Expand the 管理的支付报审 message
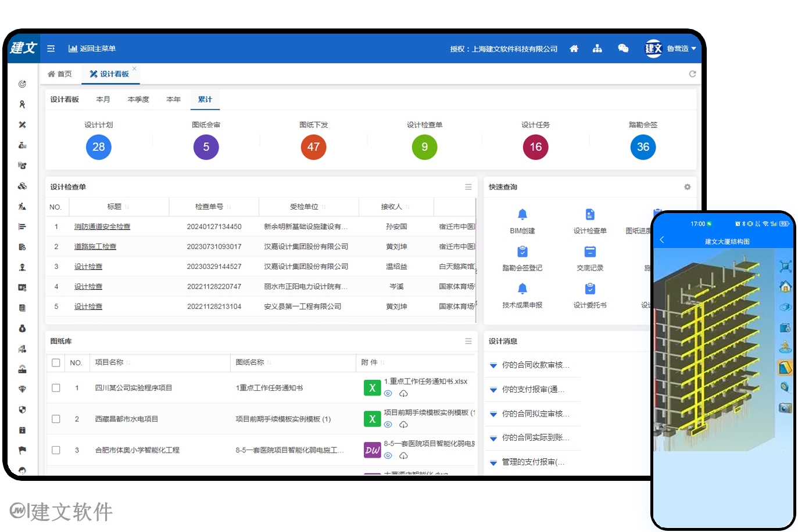 (x=493, y=462)
